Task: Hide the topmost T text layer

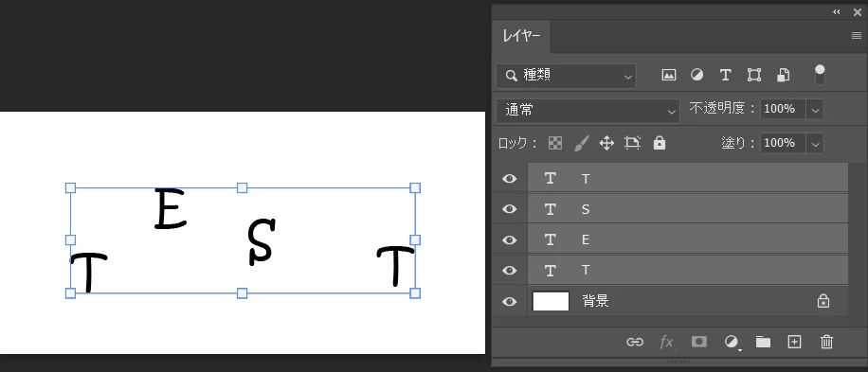Action: 509,179
